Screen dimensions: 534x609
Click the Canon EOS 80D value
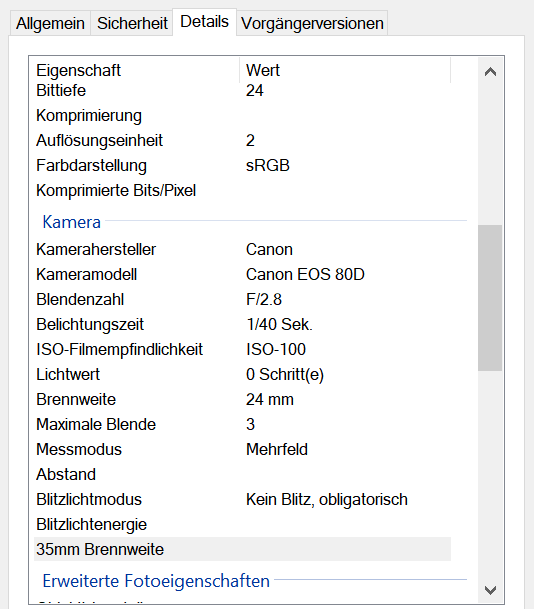pyautogui.click(x=305, y=274)
